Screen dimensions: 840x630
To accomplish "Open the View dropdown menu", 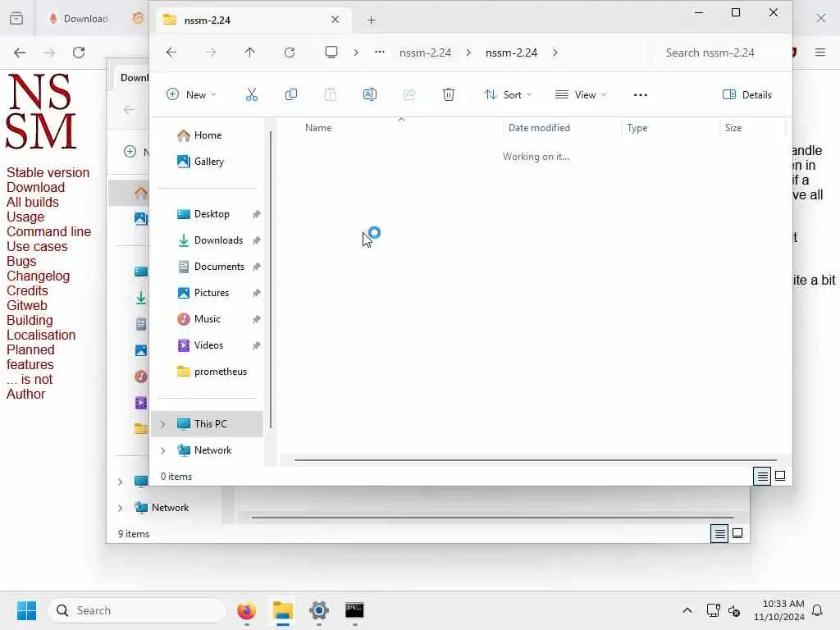I will 581,95.
